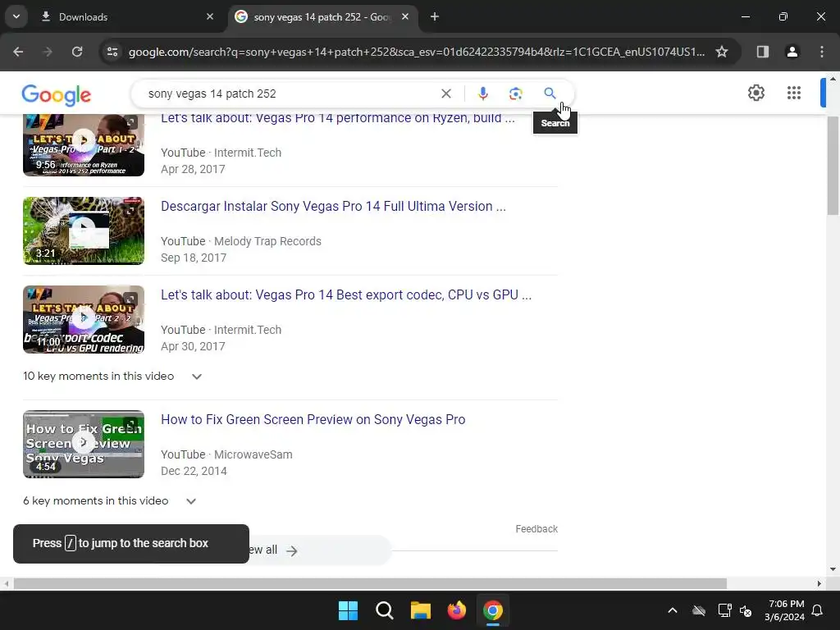Focus the Google search box
The width and height of the screenshot is (840, 630).
point(290,94)
